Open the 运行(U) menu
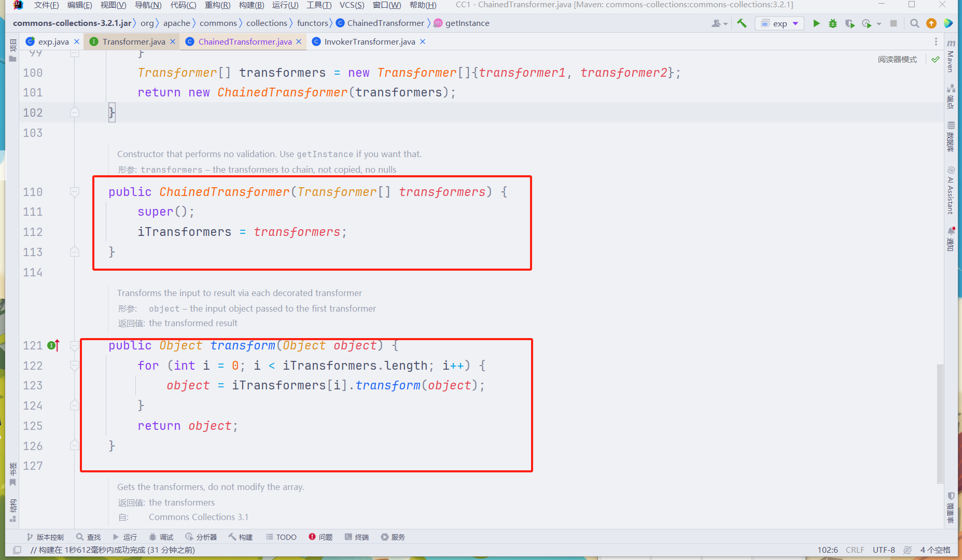 (284, 5)
